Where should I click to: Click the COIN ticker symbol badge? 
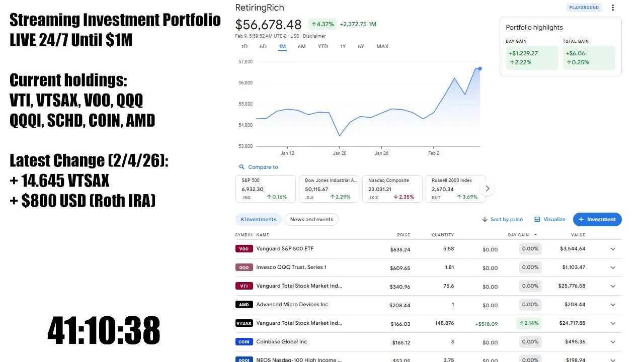(244, 342)
